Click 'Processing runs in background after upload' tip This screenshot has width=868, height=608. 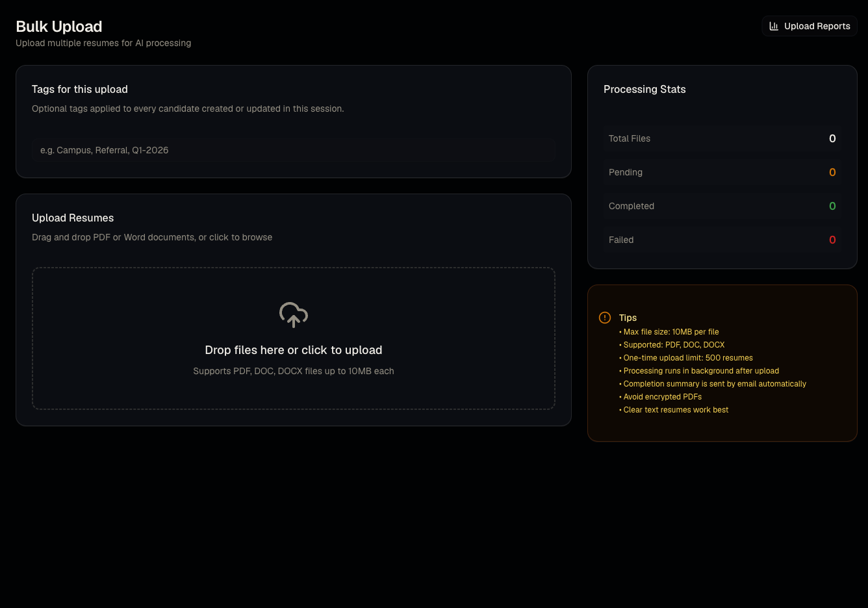[x=699, y=371]
